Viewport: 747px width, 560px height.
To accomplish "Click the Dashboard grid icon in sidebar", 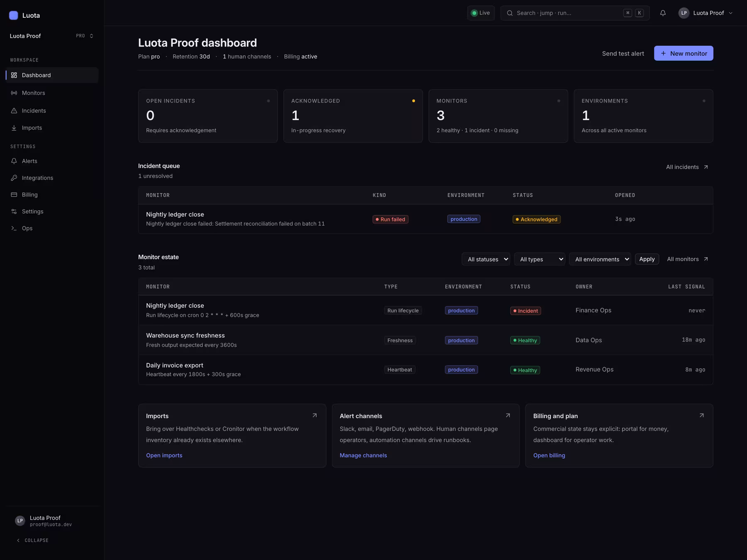I will click(x=14, y=75).
